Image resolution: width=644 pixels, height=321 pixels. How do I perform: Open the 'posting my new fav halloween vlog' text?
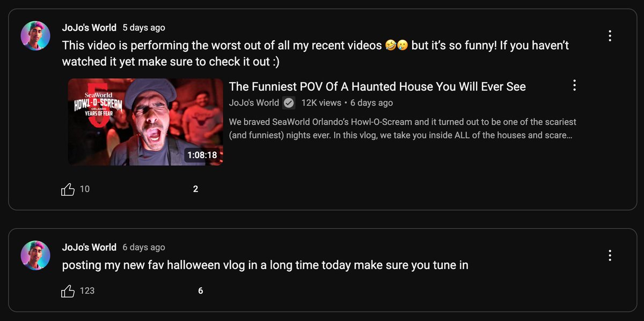click(x=265, y=265)
